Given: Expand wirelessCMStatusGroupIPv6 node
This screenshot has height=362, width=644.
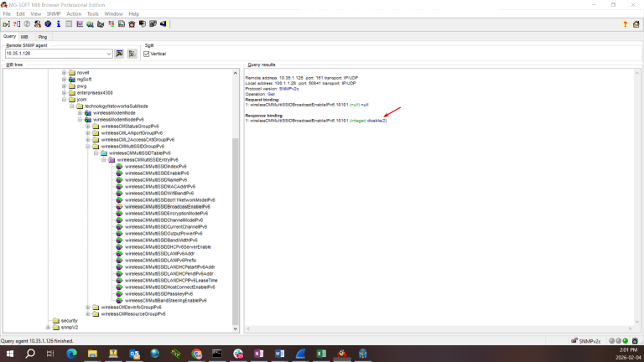Looking at the screenshot, I should click(88, 127).
